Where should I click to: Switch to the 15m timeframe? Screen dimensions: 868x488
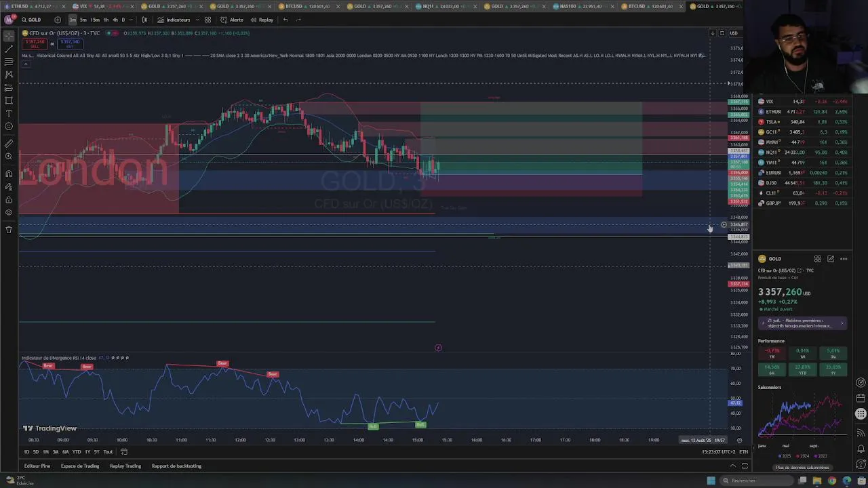click(95, 20)
